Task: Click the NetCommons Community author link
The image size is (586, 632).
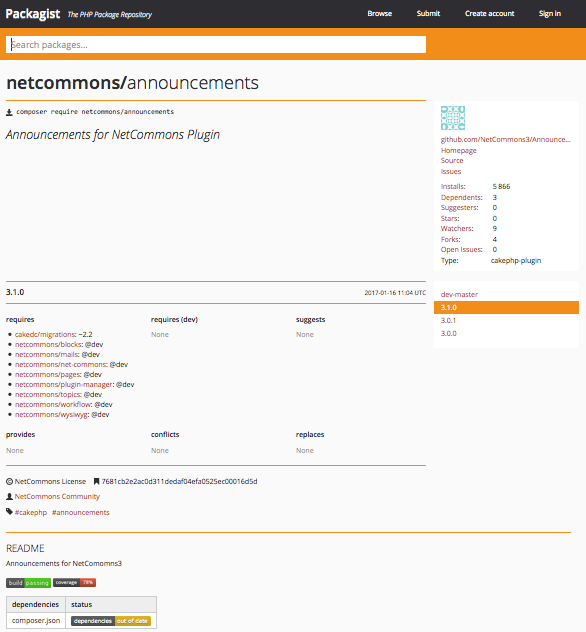Action: pos(57,497)
